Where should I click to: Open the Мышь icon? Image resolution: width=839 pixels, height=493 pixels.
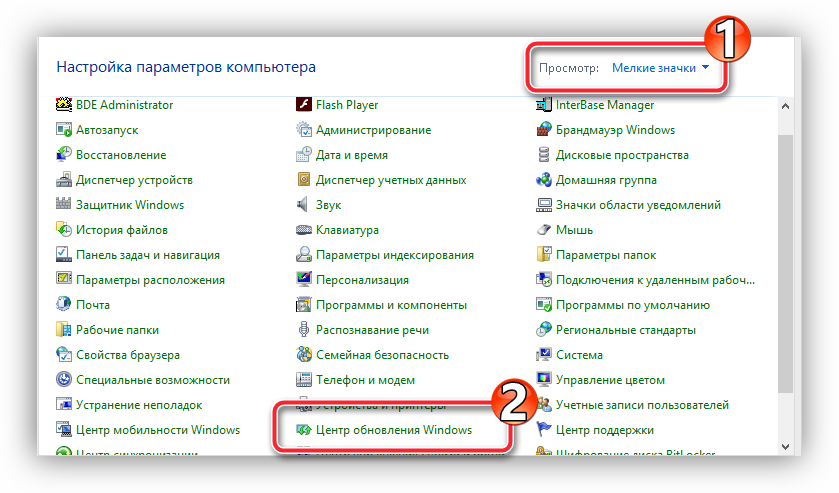pos(544,230)
